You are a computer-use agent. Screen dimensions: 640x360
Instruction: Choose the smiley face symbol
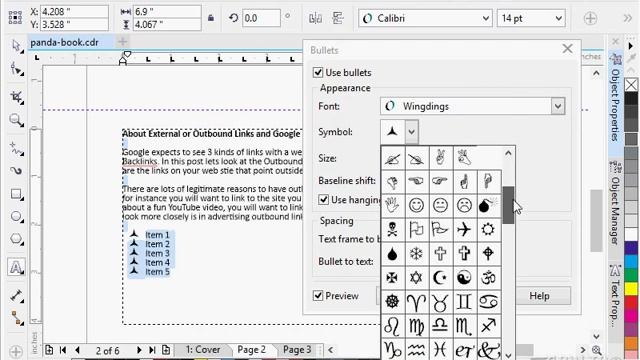[416, 205]
